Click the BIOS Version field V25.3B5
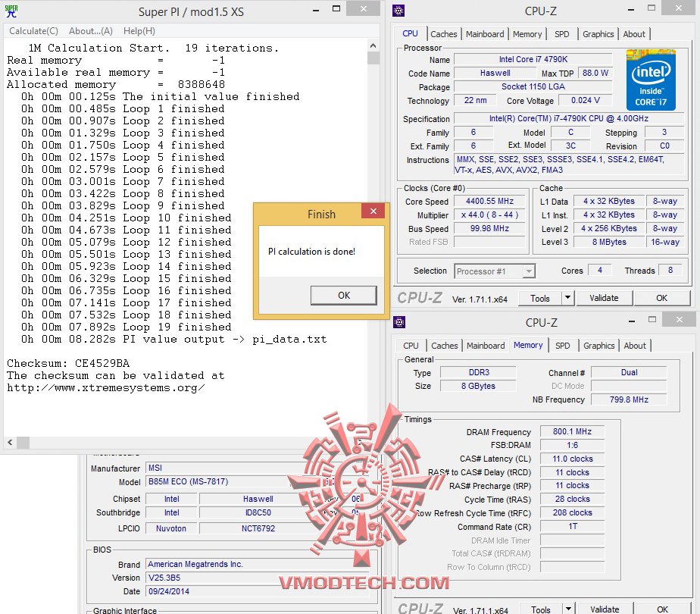 point(258,578)
